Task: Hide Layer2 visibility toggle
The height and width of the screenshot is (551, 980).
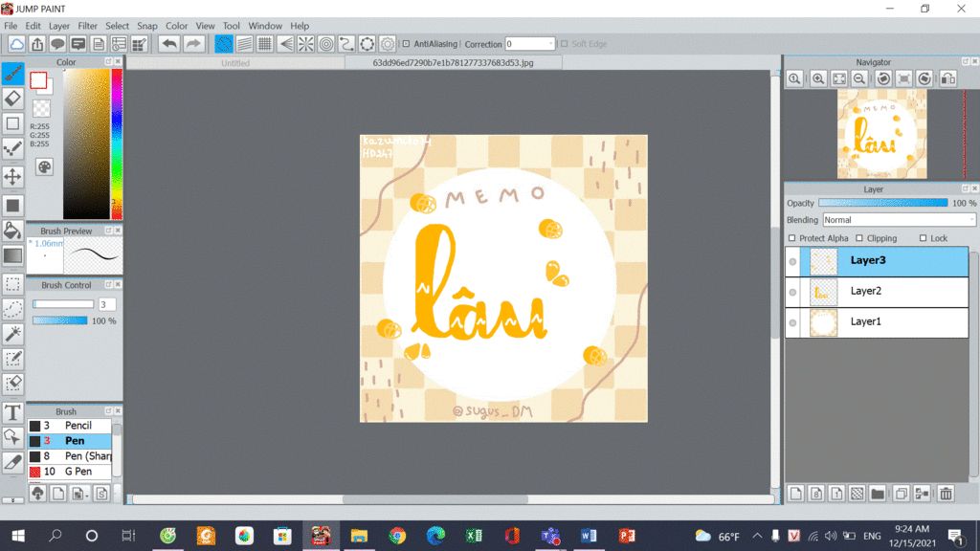Action: (792, 293)
